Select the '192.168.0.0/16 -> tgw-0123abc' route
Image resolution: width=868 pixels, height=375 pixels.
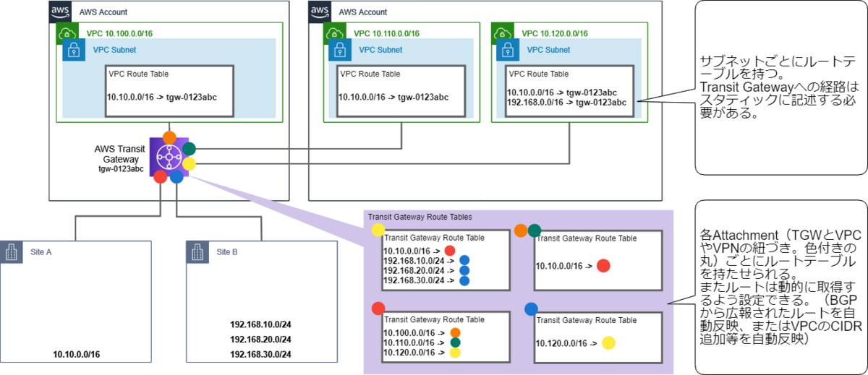[566, 102]
